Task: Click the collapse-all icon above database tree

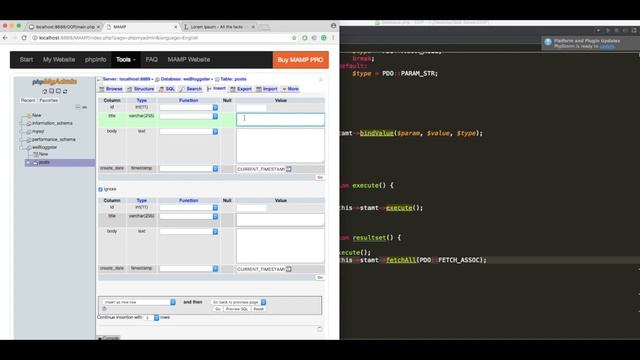Action: click(x=78, y=107)
